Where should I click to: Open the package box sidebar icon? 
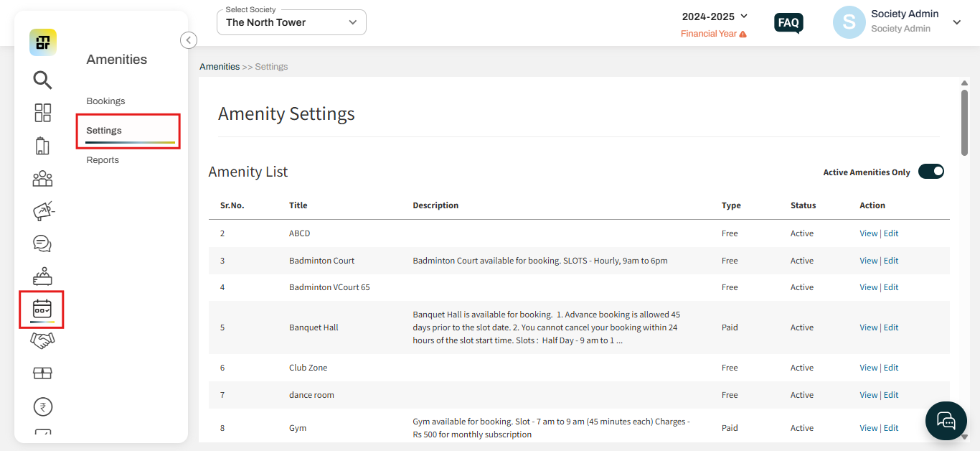coord(43,373)
